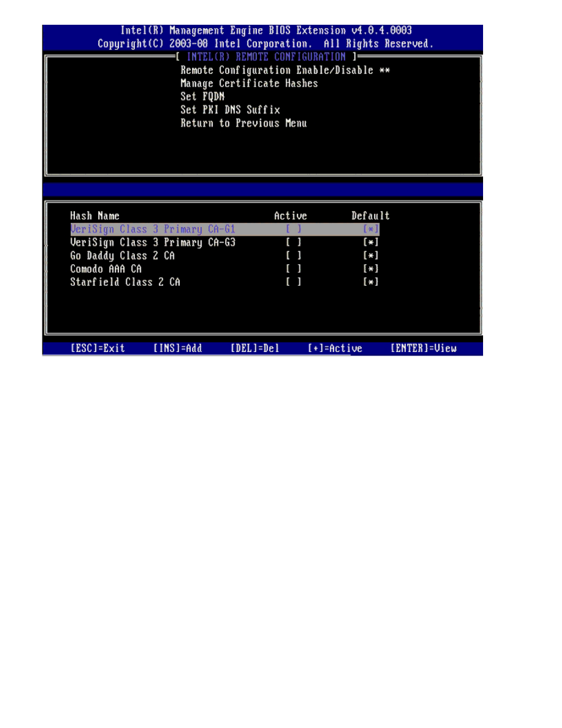The image size is (562, 728).
Task: Click the Management Engine BIOS Extension header
Action: tap(266, 31)
